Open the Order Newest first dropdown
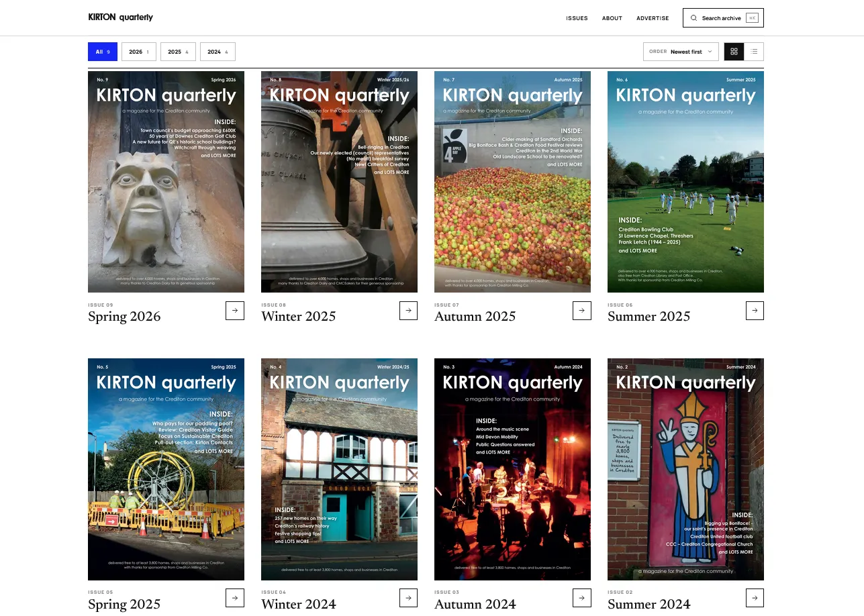864x616 pixels. (681, 52)
